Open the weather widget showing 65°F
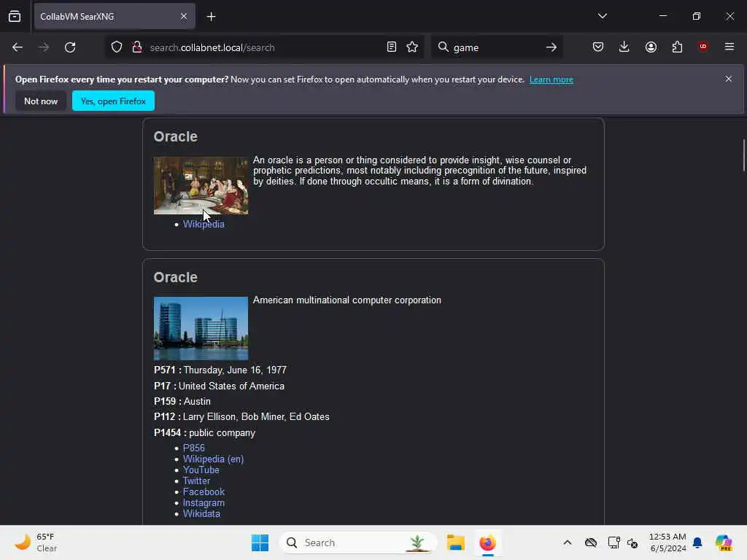 pyautogui.click(x=36, y=542)
